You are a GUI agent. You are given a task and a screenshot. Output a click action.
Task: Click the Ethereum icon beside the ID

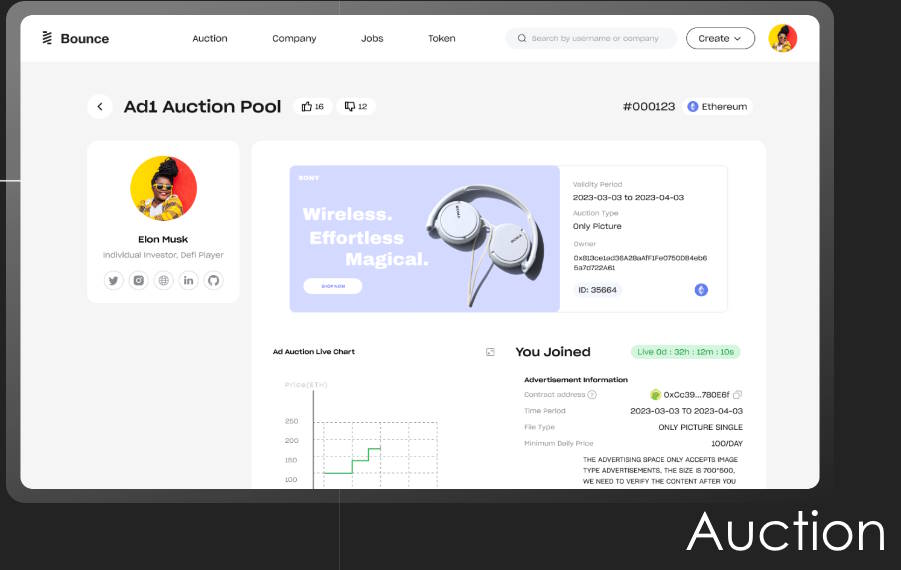click(x=701, y=290)
